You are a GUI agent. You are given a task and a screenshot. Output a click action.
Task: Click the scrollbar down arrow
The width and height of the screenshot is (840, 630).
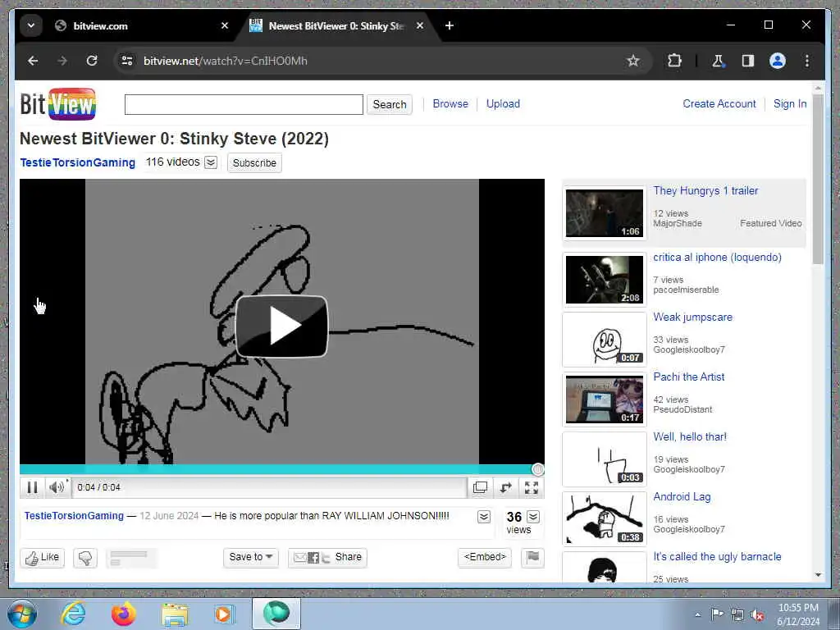point(818,575)
